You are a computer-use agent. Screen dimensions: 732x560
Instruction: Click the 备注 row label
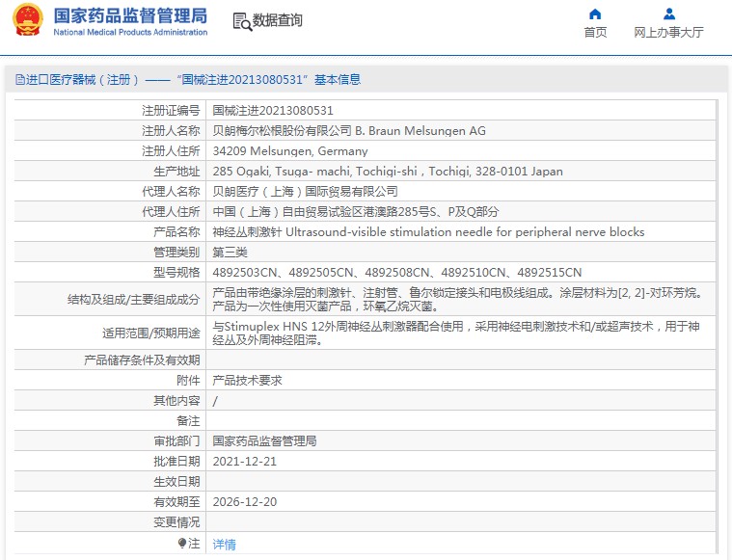pyautogui.click(x=188, y=421)
